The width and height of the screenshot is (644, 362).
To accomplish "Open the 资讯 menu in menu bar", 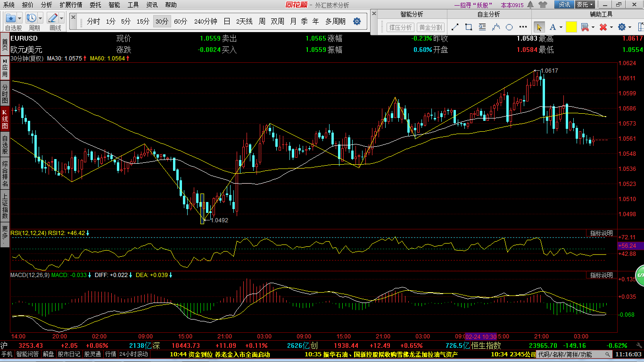I will (x=152, y=5).
